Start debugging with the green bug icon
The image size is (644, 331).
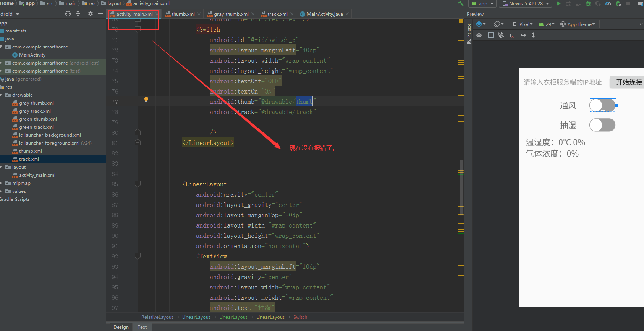tap(588, 3)
